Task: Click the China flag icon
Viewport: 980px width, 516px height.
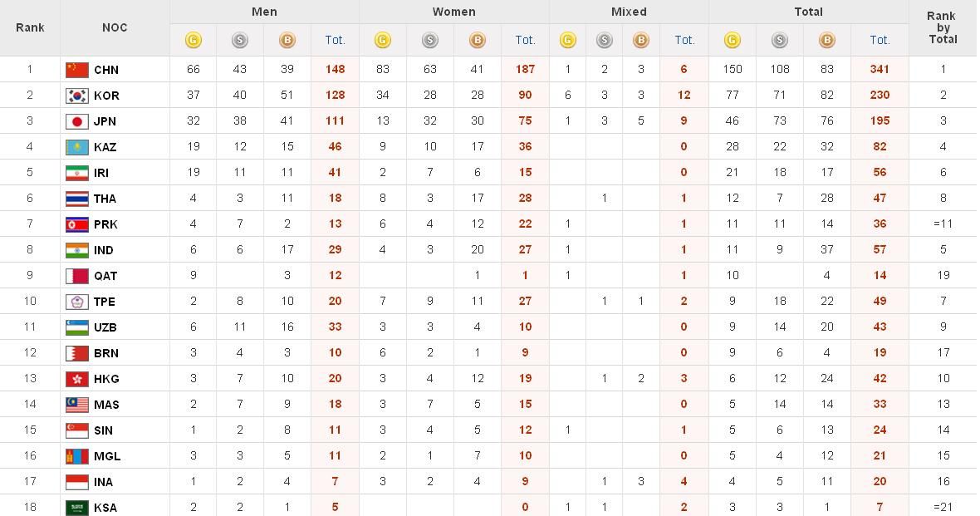Action: point(77,70)
